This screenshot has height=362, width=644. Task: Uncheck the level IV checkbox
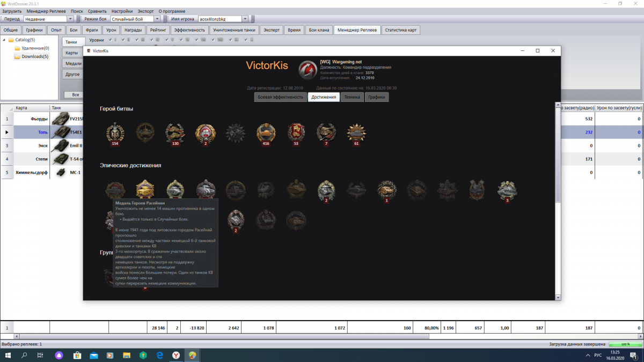tap(151, 40)
